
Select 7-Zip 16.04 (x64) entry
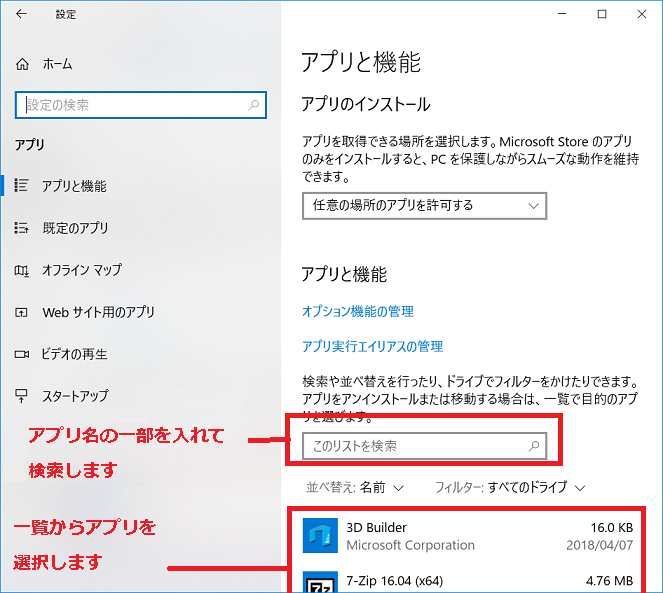[x=395, y=581]
